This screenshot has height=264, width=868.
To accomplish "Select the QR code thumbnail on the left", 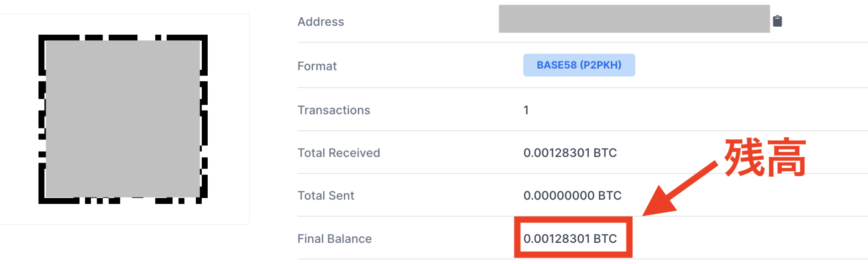I will pyautogui.click(x=123, y=119).
